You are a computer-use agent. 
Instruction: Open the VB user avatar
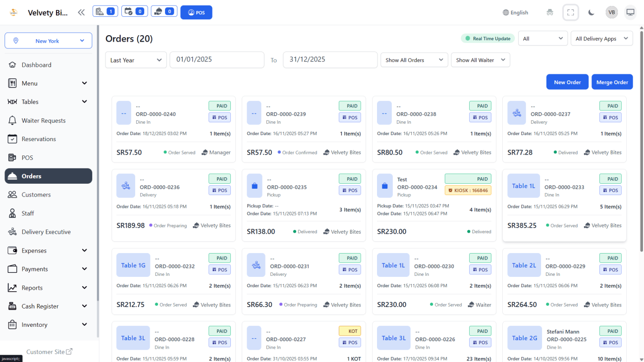[611, 12]
